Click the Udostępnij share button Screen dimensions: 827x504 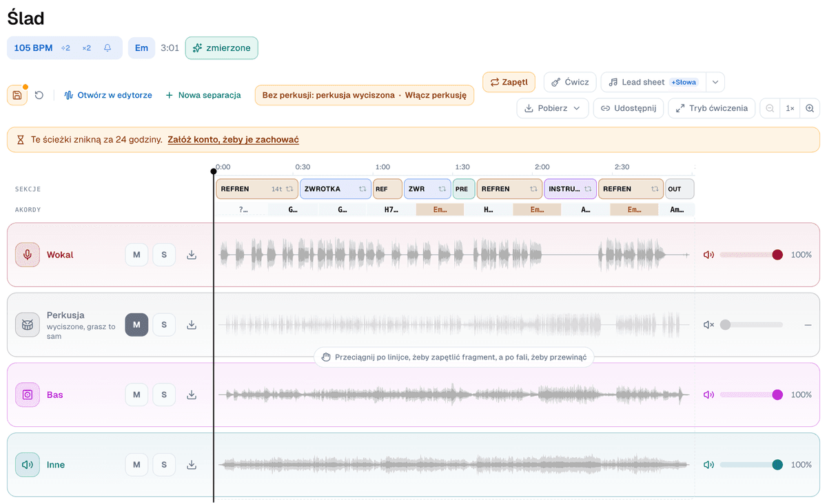coord(629,108)
